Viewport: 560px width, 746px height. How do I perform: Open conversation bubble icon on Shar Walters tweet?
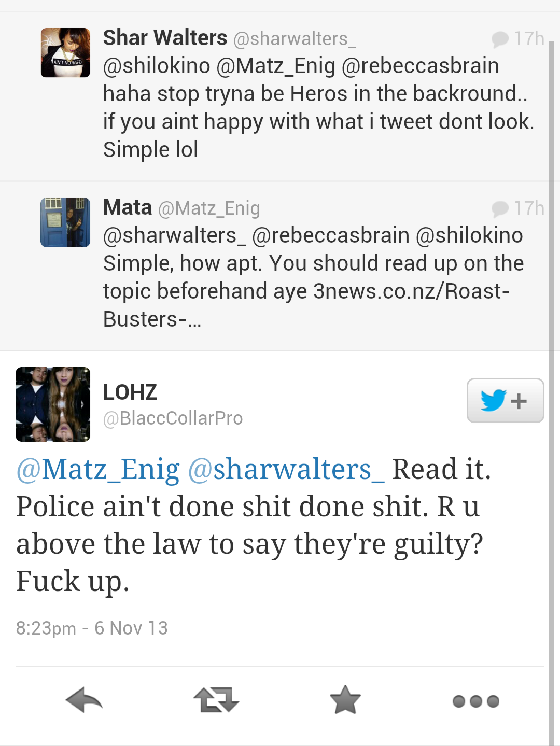point(500,39)
